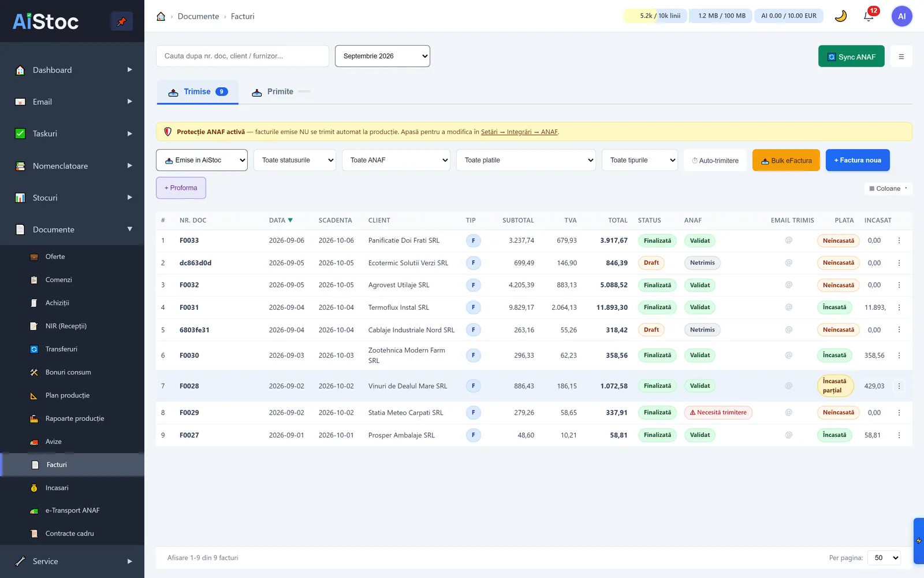Click the type F badge for F0030
Viewport: 924px width, 578px height.
coord(474,355)
